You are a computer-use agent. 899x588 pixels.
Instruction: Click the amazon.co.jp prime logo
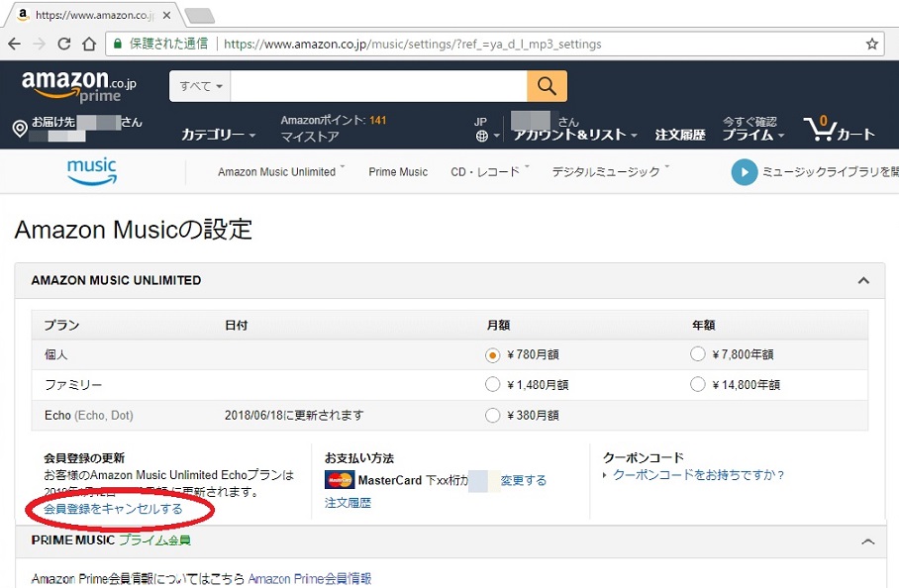pyautogui.click(x=78, y=86)
